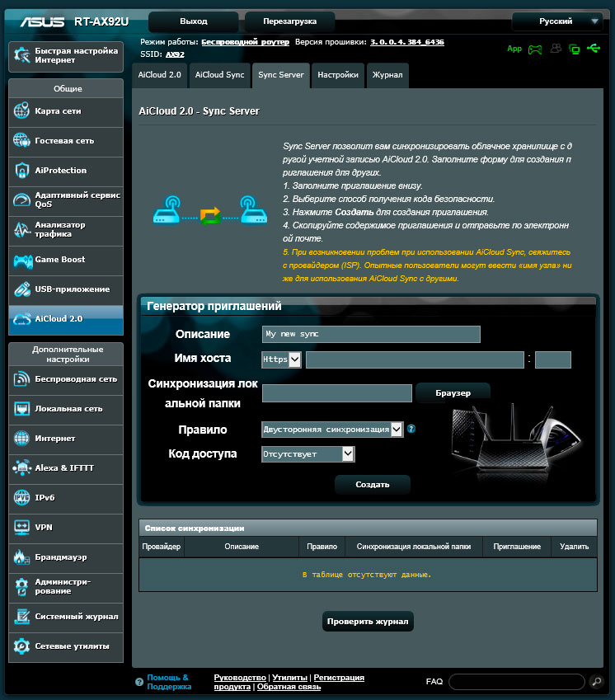615x700 pixels.
Task: Click the FAQ search magnifier icon
Action: tap(596, 681)
